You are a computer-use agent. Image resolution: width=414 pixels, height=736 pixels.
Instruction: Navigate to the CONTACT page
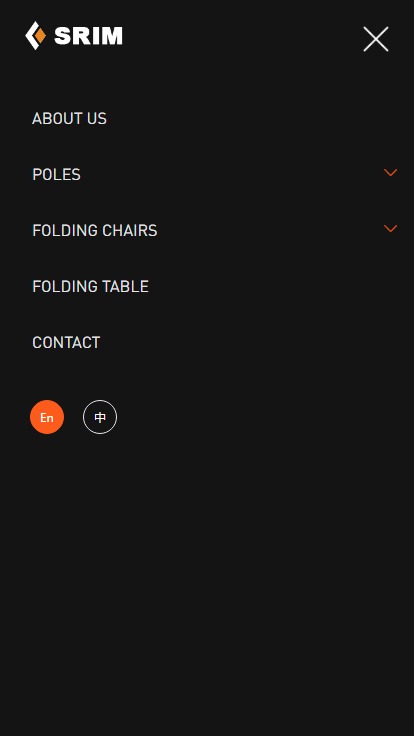(66, 343)
